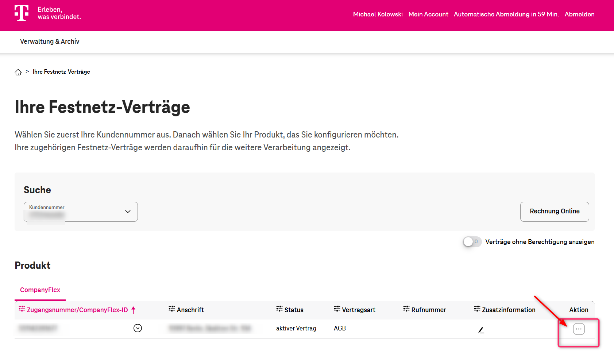Click the 'Ihre Festnetz-Verträge' breadcrumb link
Image resolution: width=614 pixels, height=364 pixels.
61,71
